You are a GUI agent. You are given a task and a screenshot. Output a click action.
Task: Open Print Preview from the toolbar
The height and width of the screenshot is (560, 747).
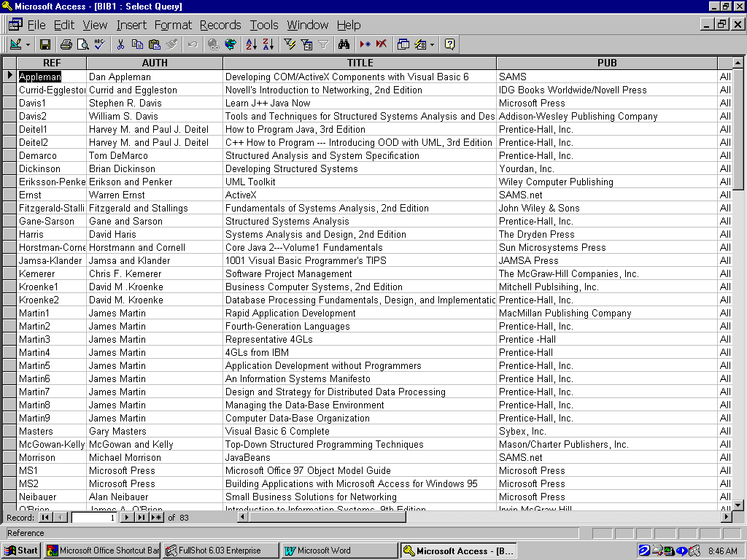coord(83,44)
